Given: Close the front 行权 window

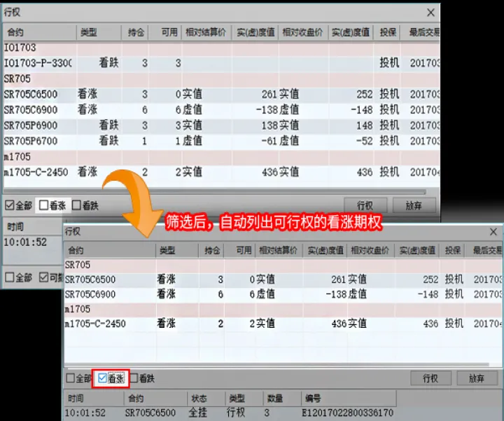Looking at the screenshot, I should [x=493, y=232].
